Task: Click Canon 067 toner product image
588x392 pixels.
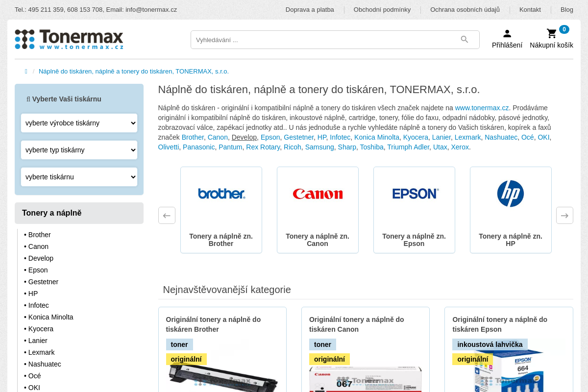Action: [x=366, y=379]
